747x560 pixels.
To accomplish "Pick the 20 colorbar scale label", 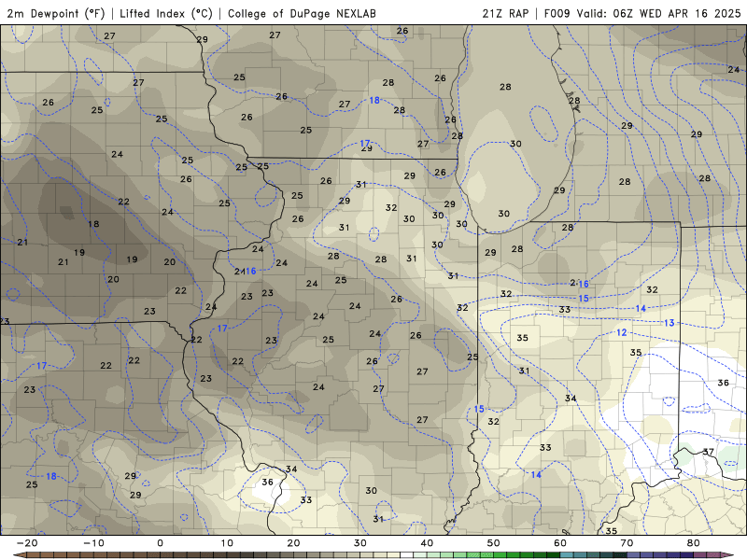I will coord(293,543).
